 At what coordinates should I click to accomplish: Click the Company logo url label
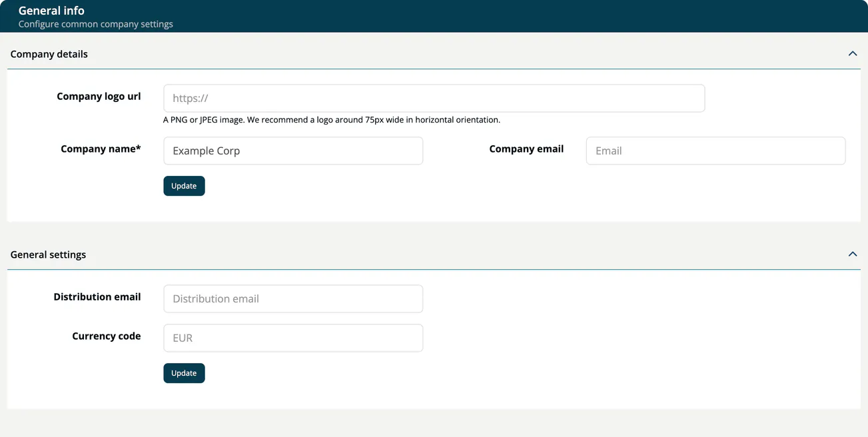click(x=99, y=96)
